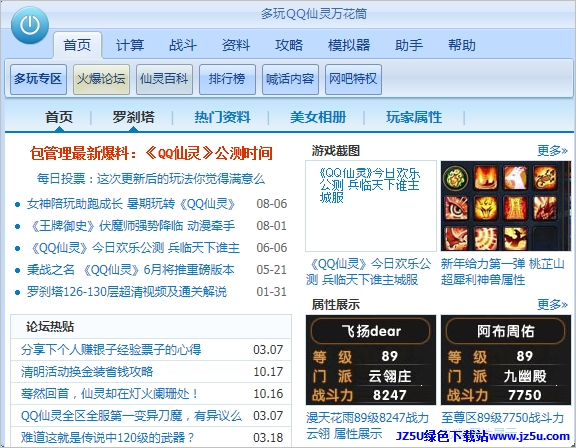Click the 排行榜 button

[227, 79]
